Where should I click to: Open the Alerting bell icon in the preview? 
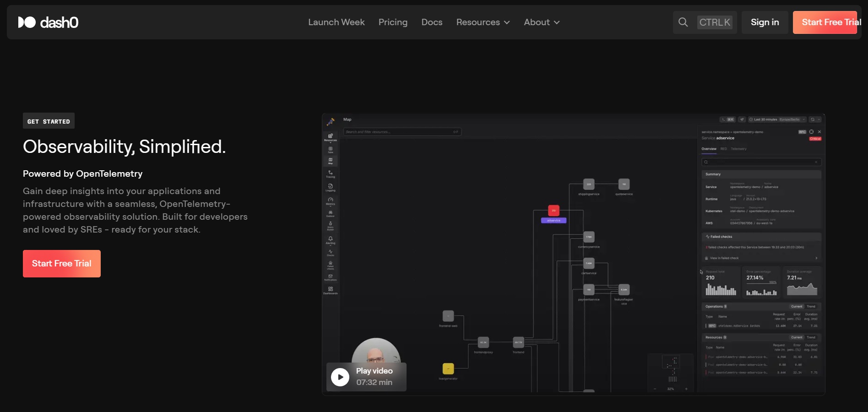tap(331, 240)
